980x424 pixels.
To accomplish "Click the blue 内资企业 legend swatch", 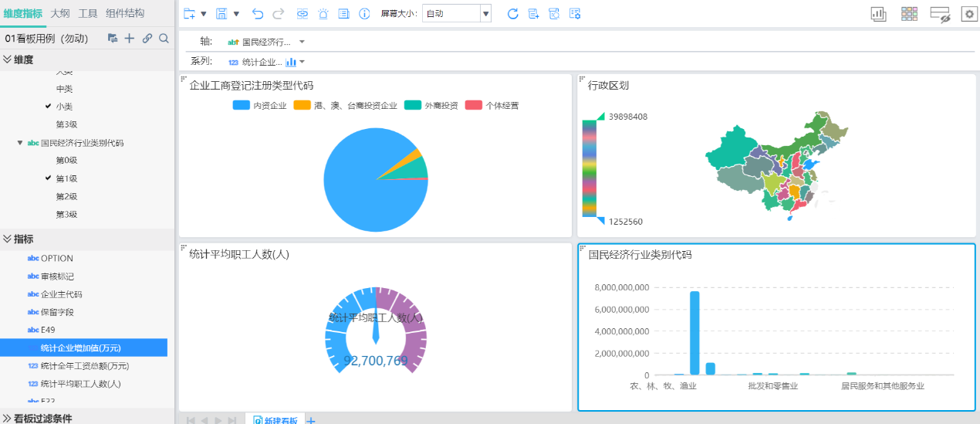I will point(241,106).
